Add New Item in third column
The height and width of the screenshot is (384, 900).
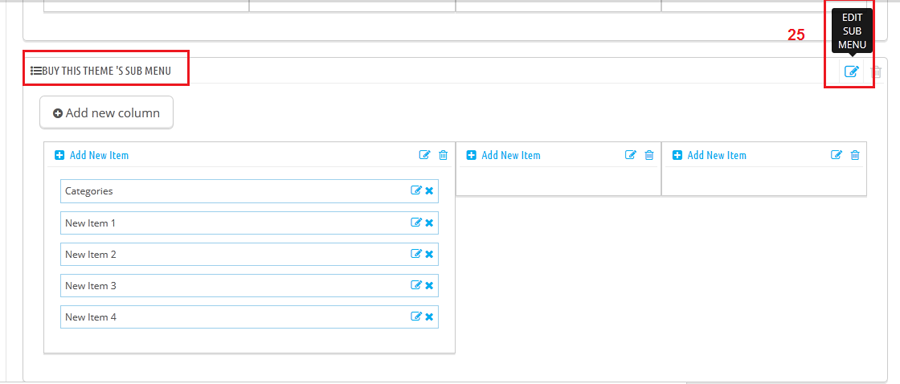click(709, 155)
